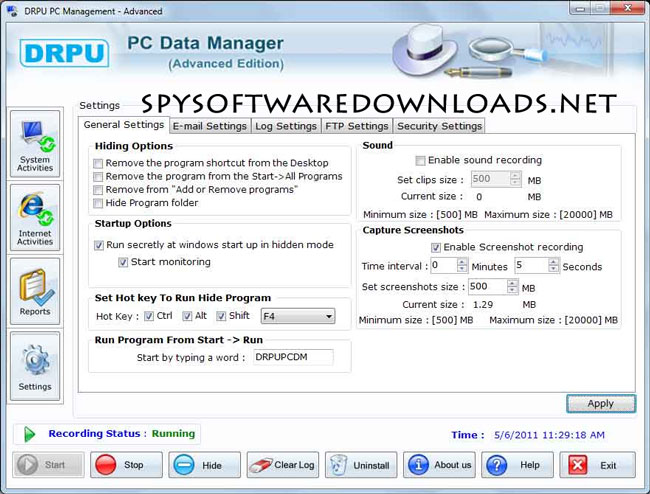The height and width of the screenshot is (494, 650).
Task: Click the Apply button
Action: click(601, 404)
